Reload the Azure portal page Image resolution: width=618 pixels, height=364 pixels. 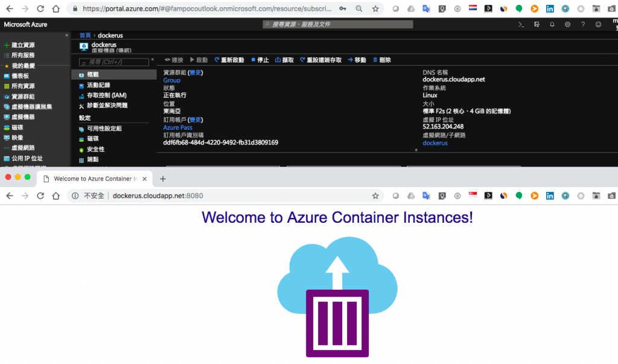point(40,8)
